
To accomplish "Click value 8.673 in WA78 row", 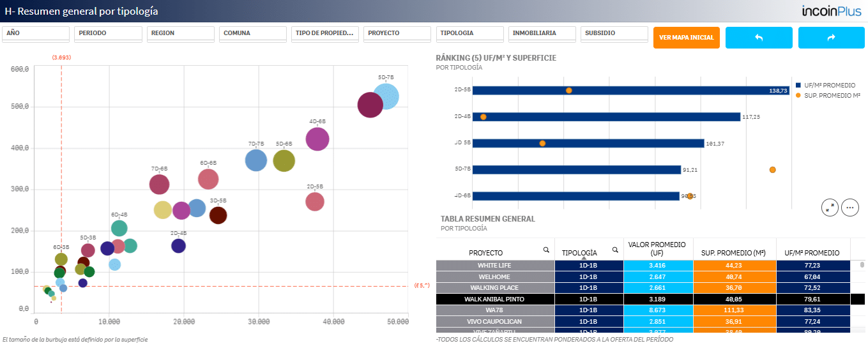I will pyautogui.click(x=658, y=310).
